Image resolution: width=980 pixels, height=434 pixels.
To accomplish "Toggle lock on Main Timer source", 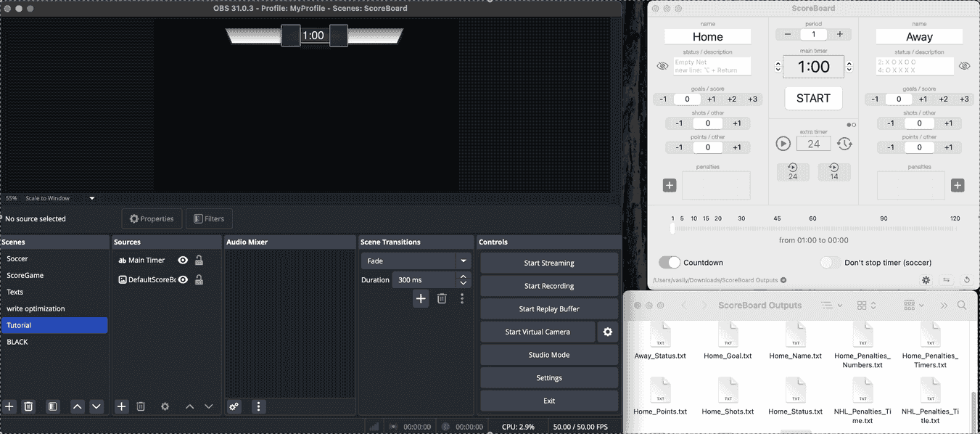I will pyautogui.click(x=199, y=260).
